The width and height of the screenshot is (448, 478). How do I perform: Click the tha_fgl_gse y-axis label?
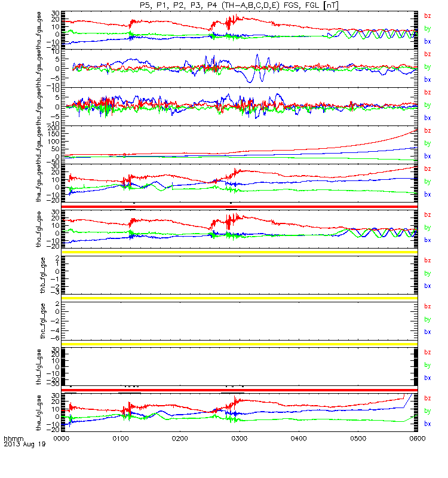pyautogui.click(x=39, y=229)
